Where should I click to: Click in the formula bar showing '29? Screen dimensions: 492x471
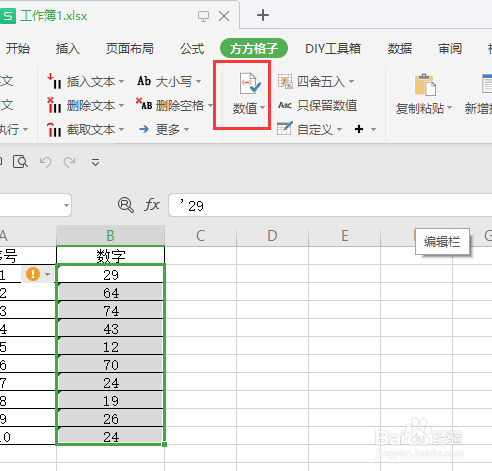tap(330, 205)
